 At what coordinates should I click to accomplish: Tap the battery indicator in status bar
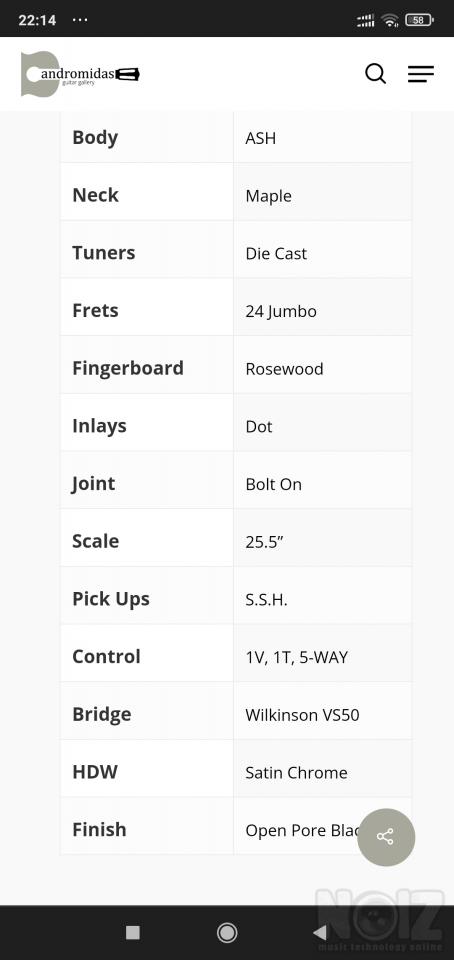(419, 20)
